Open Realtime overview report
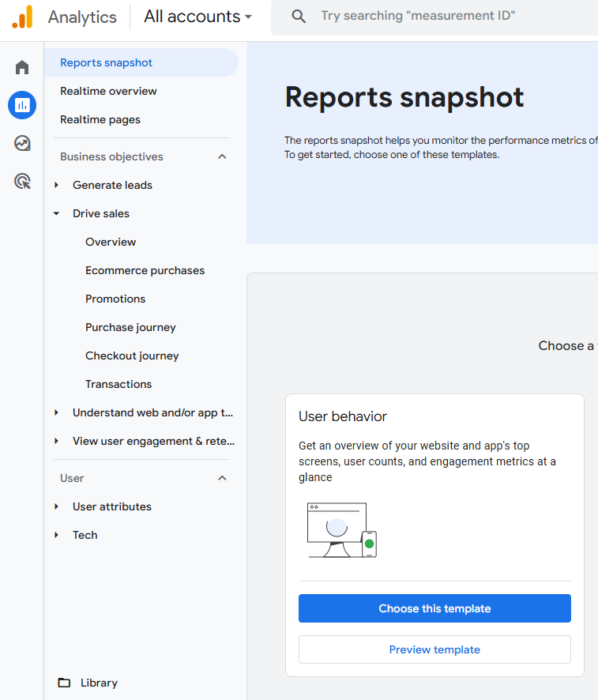The height and width of the screenshot is (700, 598). point(108,91)
